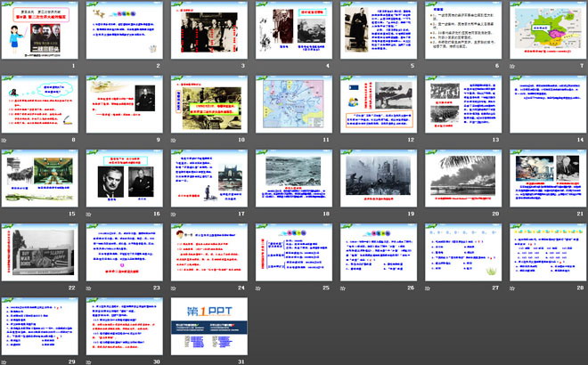
Task: Click the animation star under slide 30
Action: 90,361
